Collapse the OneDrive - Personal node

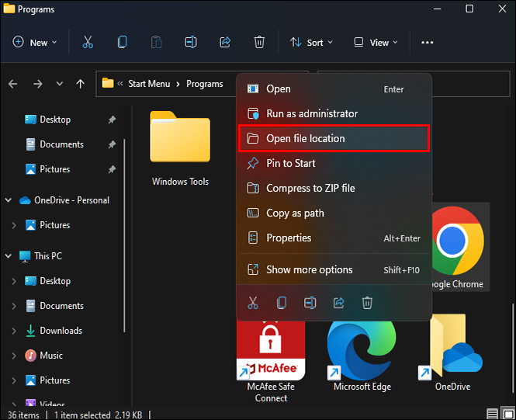point(9,200)
